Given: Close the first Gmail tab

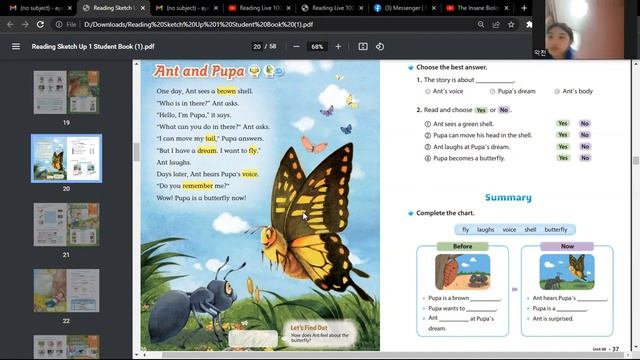Looking at the screenshot, I should tap(70, 8).
